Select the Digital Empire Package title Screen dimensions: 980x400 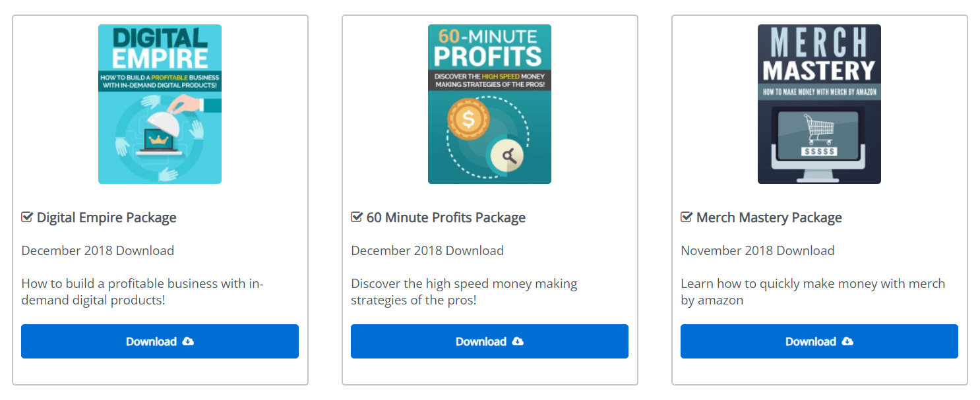pos(107,217)
